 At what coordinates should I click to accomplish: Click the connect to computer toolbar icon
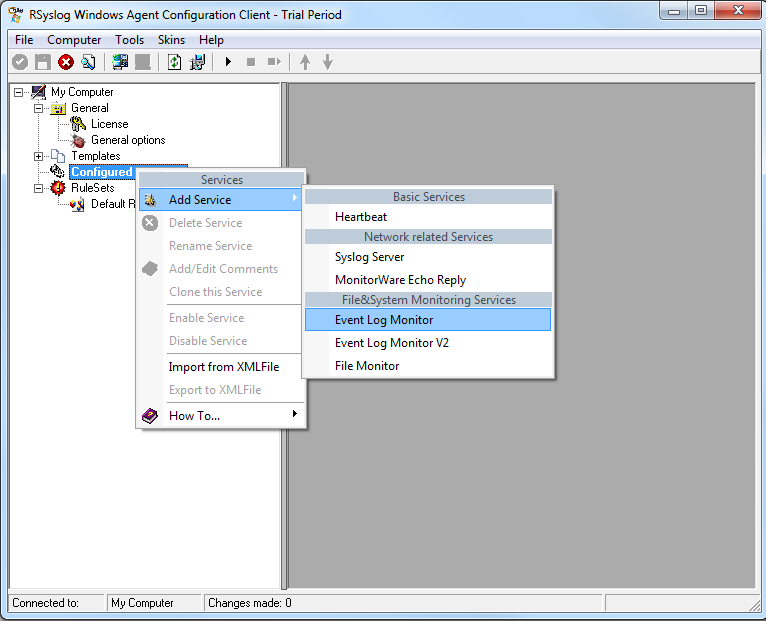[x=120, y=62]
